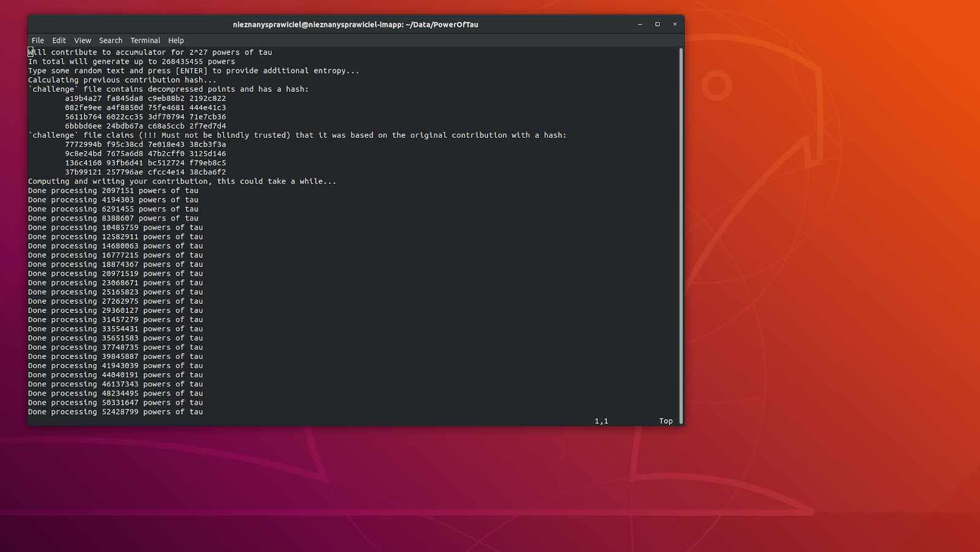Viewport: 980px width, 552px height.
Task: Click the 'Done processing 2097151' line
Action: pyautogui.click(x=113, y=191)
